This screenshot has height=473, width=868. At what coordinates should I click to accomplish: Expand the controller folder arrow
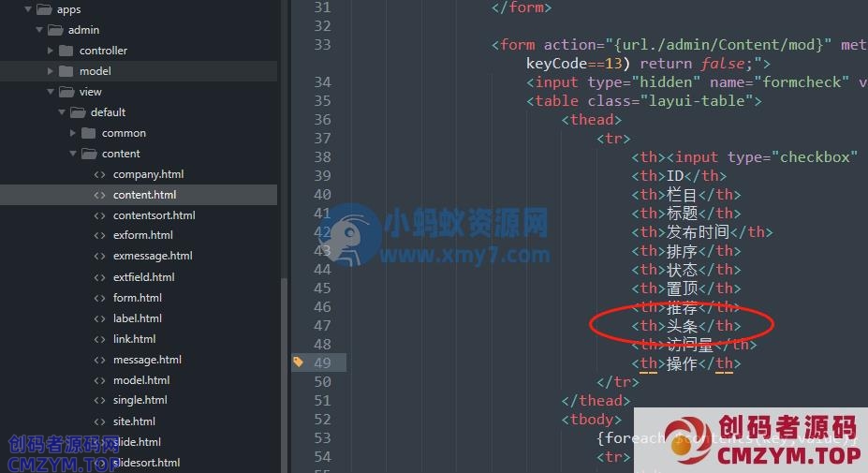tap(51, 51)
